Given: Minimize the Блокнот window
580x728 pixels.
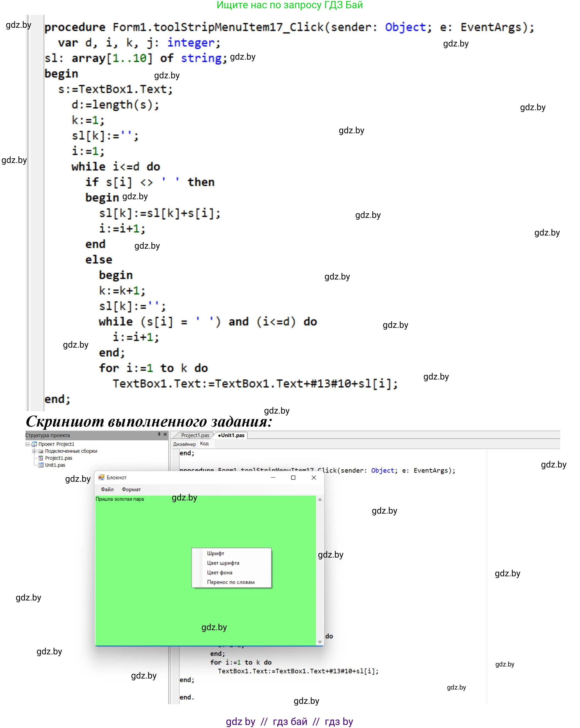Looking at the screenshot, I should 273,477.
